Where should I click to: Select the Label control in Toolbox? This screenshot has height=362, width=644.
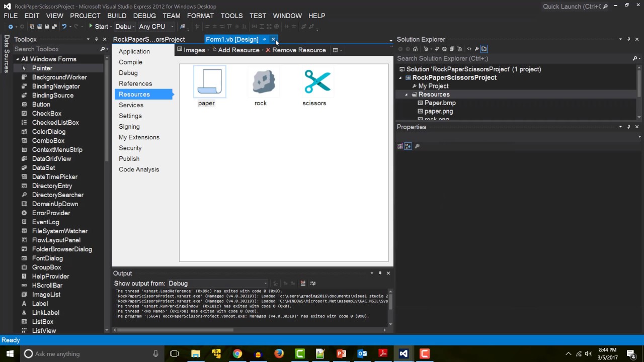click(40, 303)
